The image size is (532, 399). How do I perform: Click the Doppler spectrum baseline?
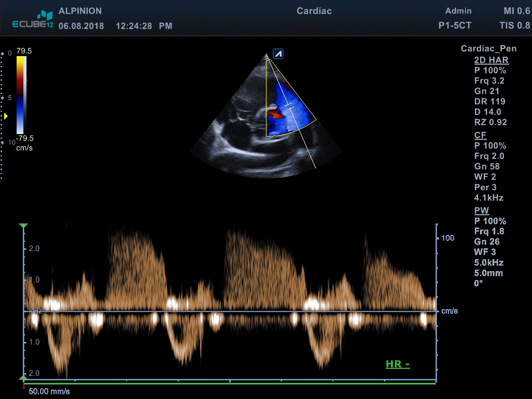click(229, 311)
